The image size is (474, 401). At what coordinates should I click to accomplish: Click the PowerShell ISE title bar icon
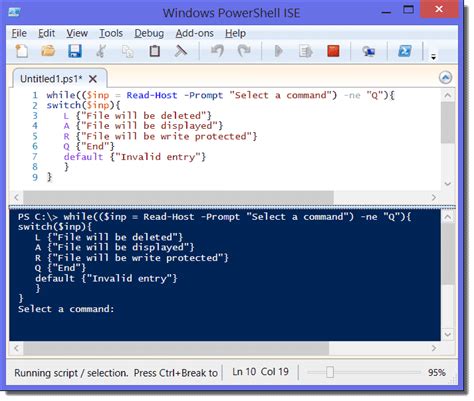14,12
